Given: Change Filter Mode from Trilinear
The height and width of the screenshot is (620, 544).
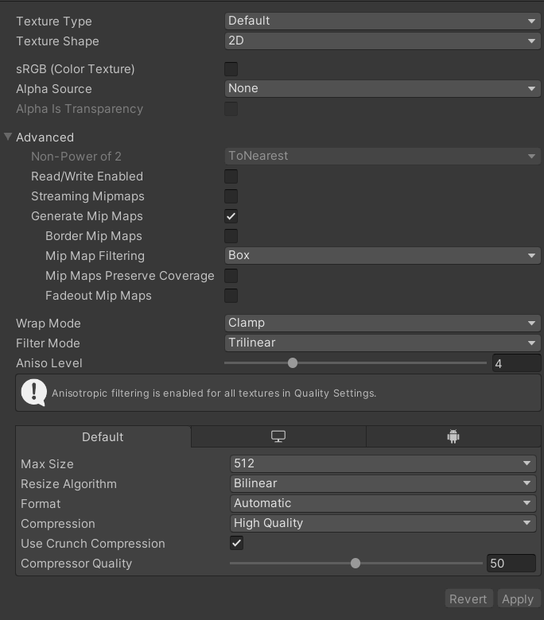Looking at the screenshot, I should [x=382, y=343].
